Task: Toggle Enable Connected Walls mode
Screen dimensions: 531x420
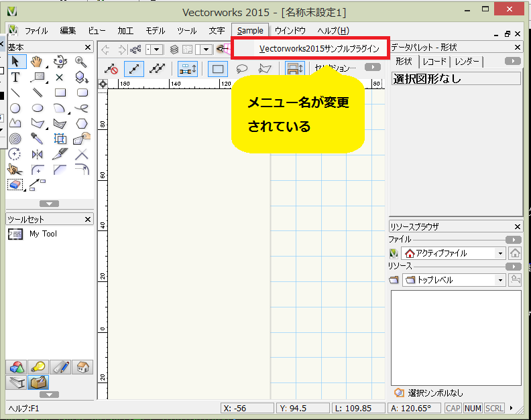Action: pos(187,69)
